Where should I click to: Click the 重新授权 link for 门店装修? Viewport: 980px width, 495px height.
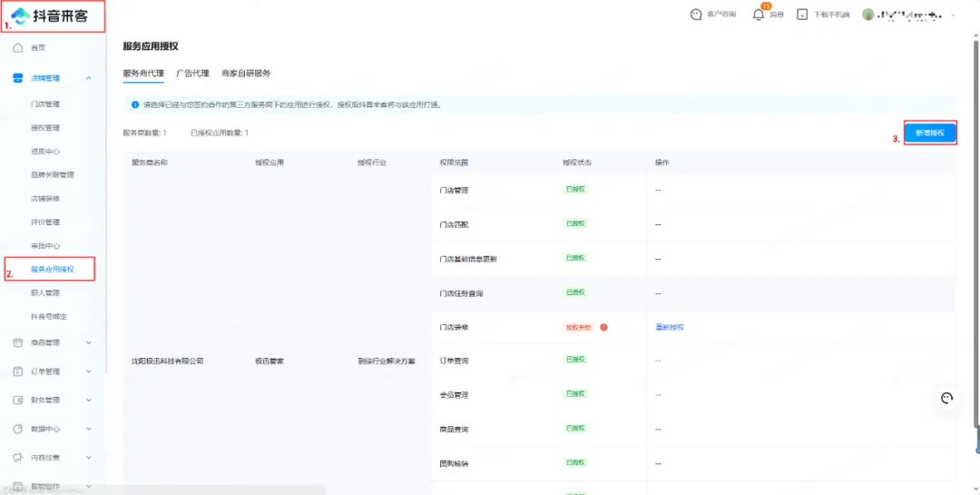point(670,327)
